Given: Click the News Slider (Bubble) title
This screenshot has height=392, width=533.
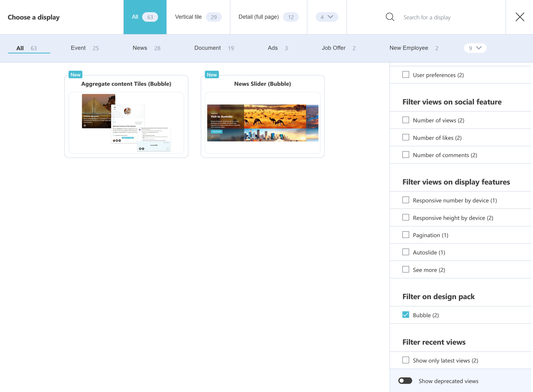Looking at the screenshot, I should point(262,84).
